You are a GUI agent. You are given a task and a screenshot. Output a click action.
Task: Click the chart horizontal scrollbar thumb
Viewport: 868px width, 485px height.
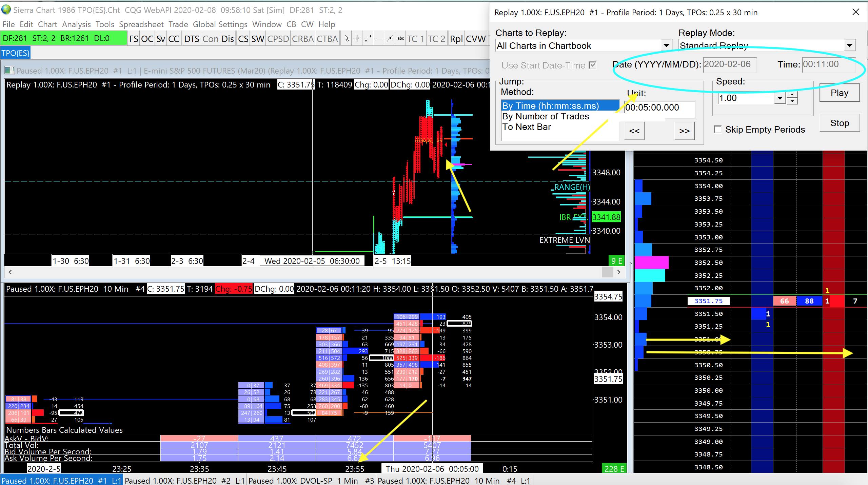tap(607, 272)
